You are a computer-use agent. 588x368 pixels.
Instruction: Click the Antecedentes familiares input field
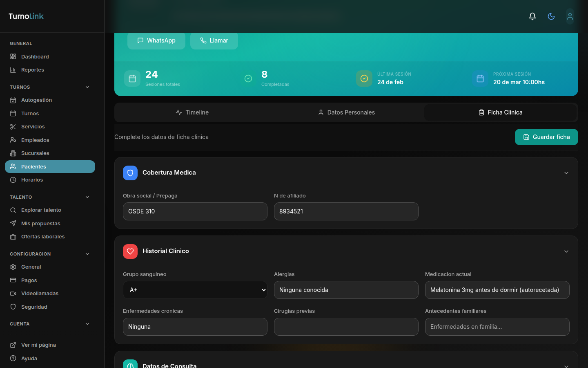click(x=497, y=327)
